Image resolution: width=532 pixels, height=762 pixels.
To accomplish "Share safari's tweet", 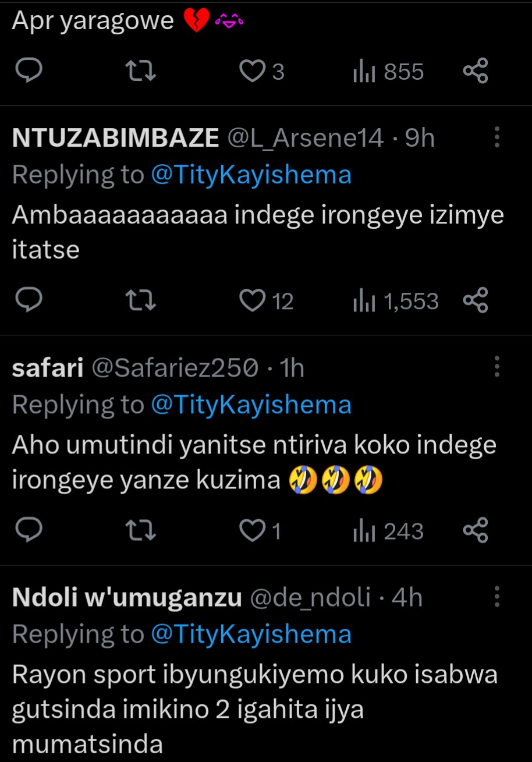I will click(x=475, y=531).
